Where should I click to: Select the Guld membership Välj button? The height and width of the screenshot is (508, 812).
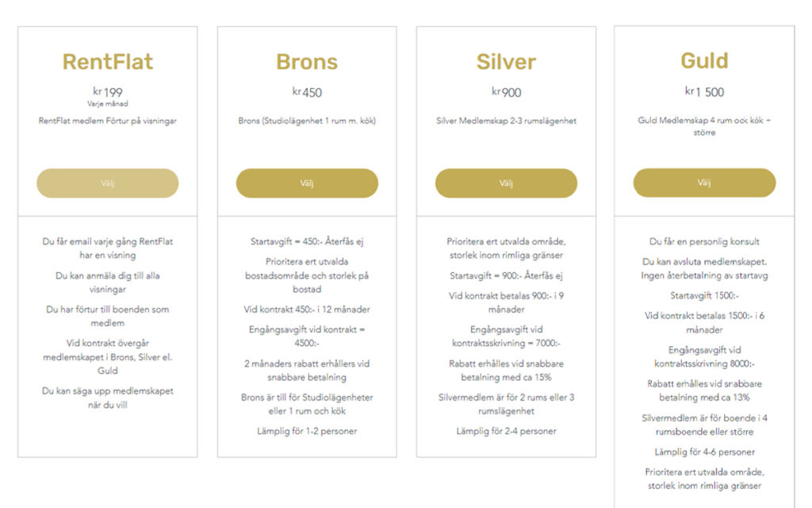point(704,183)
